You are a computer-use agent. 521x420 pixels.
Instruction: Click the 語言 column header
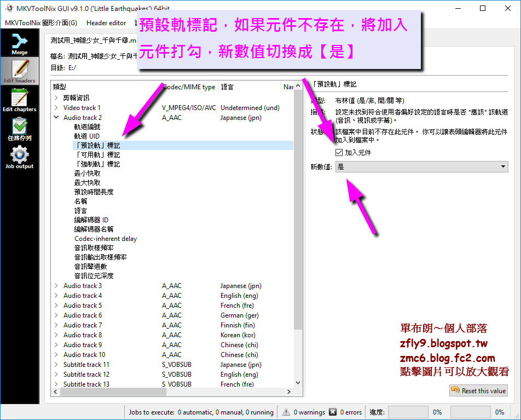coord(250,87)
